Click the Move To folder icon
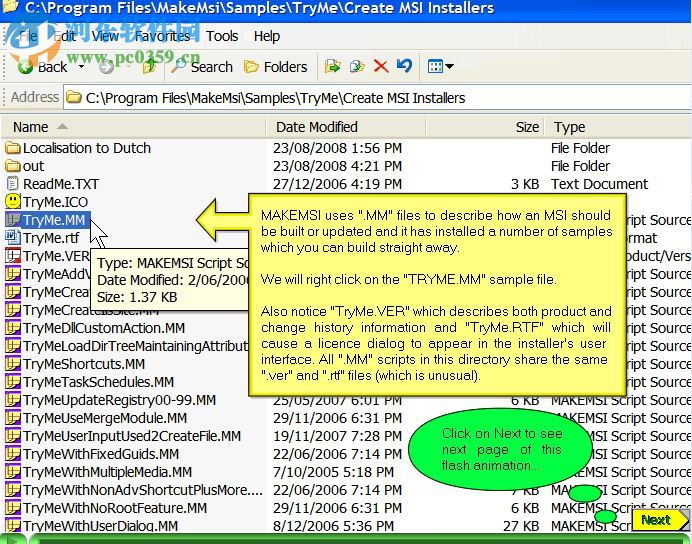The width and height of the screenshot is (692, 544). click(332, 66)
